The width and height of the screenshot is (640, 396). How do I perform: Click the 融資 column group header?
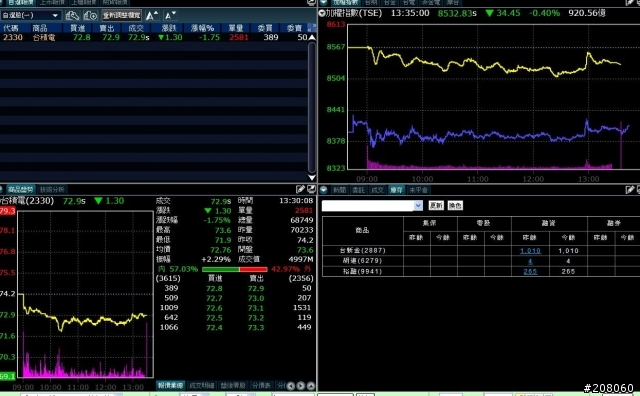point(549,223)
